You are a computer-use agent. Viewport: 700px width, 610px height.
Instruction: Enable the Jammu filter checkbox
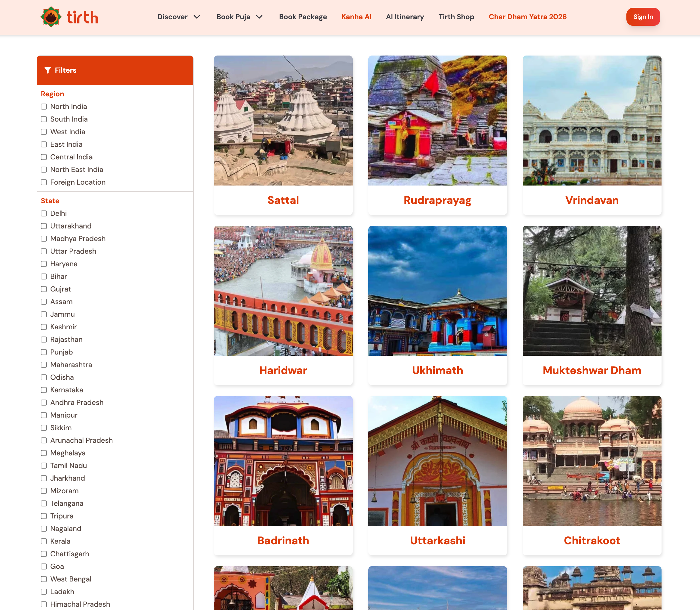[x=44, y=314]
